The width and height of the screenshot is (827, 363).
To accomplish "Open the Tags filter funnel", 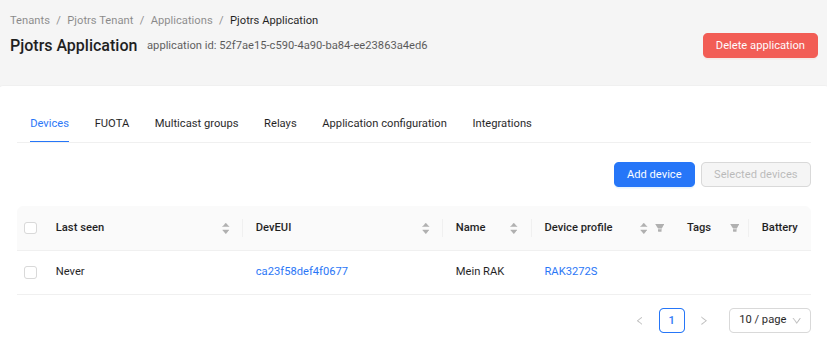I will 734,228.
